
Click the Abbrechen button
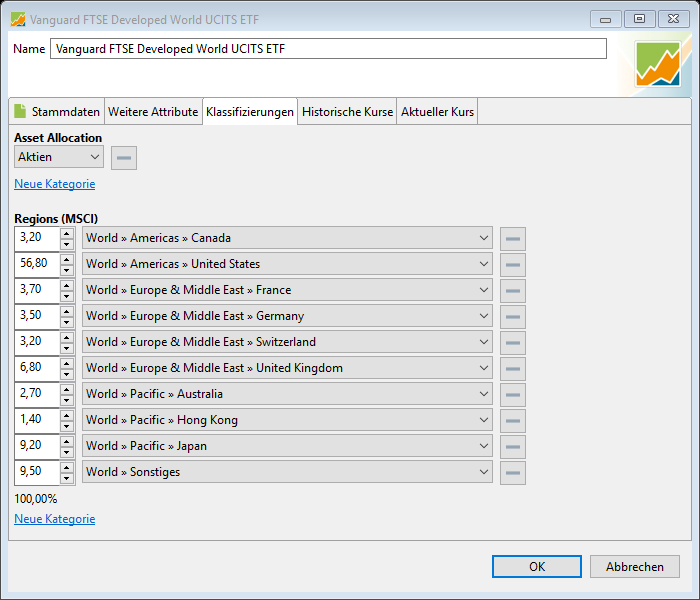tap(634, 567)
